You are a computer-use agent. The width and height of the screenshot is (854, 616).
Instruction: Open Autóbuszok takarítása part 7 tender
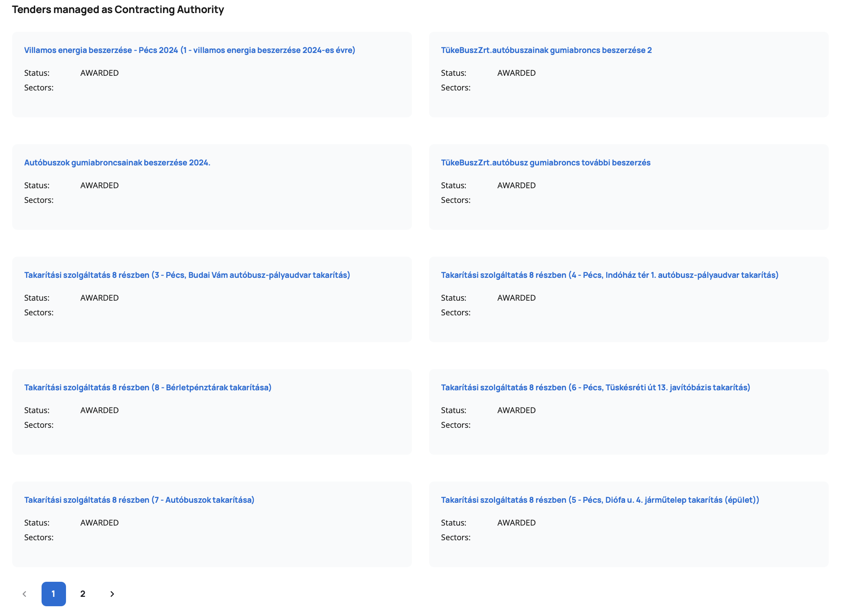(139, 500)
